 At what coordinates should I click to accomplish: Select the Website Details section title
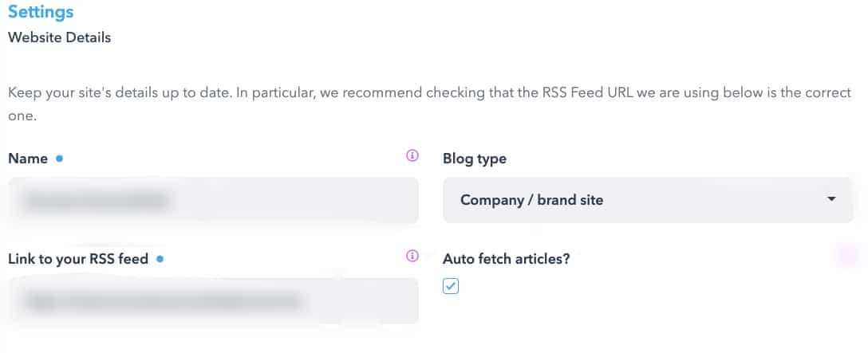(59, 37)
